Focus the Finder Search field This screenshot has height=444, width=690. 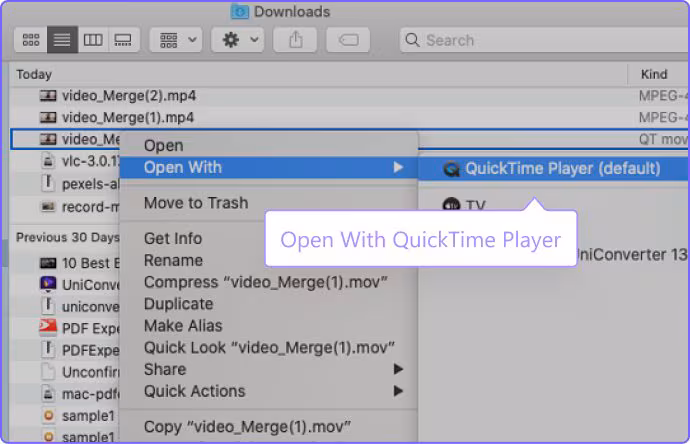coord(544,40)
